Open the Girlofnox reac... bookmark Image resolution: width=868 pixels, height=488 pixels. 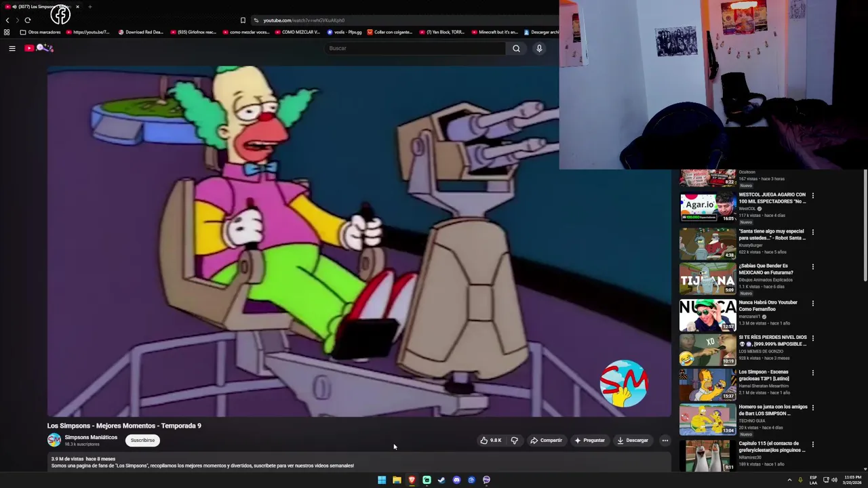pos(193,32)
